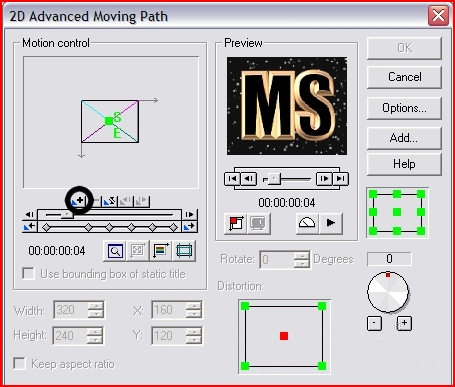
Task: Increase rotation with the plus button
Action: point(404,323)
